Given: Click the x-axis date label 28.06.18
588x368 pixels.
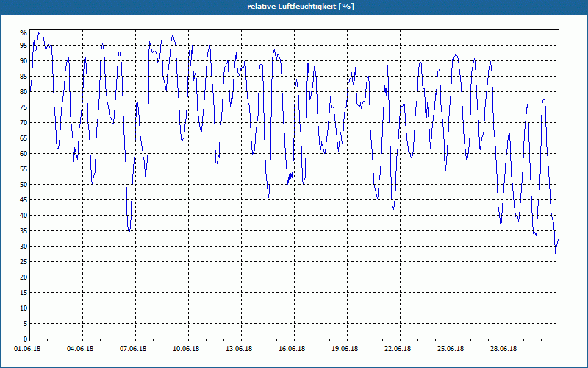Looking at the screenshot, I should 503,349.
